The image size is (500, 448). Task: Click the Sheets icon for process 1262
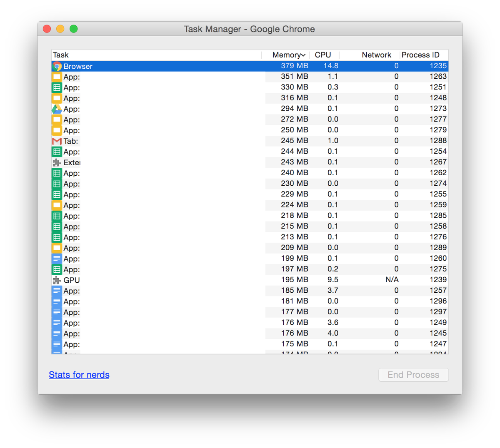pos(57,173)
